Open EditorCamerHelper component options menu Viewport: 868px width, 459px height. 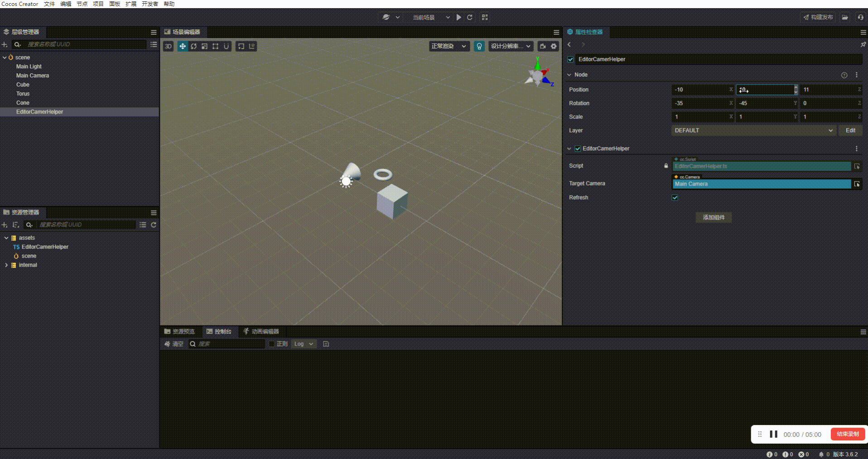[x=856, y=148]
